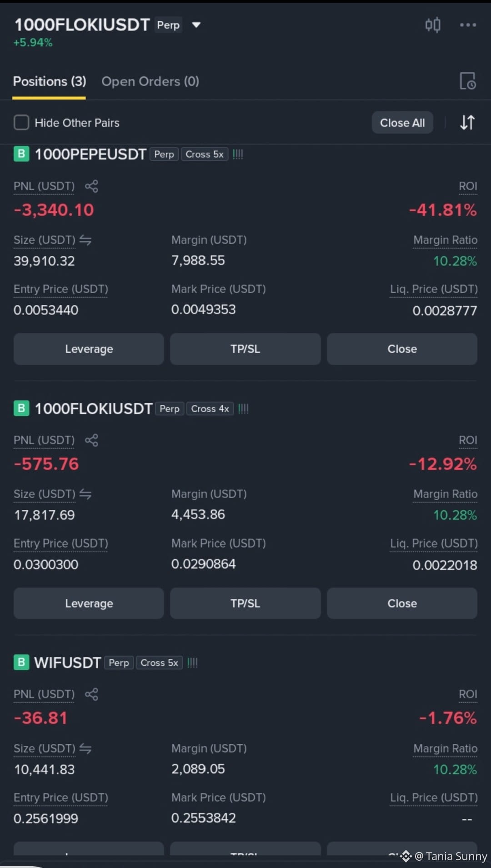Share the 1000PEPEUSDT PNL
Viewport: 491px width, 868px height.
coord(91,186)
